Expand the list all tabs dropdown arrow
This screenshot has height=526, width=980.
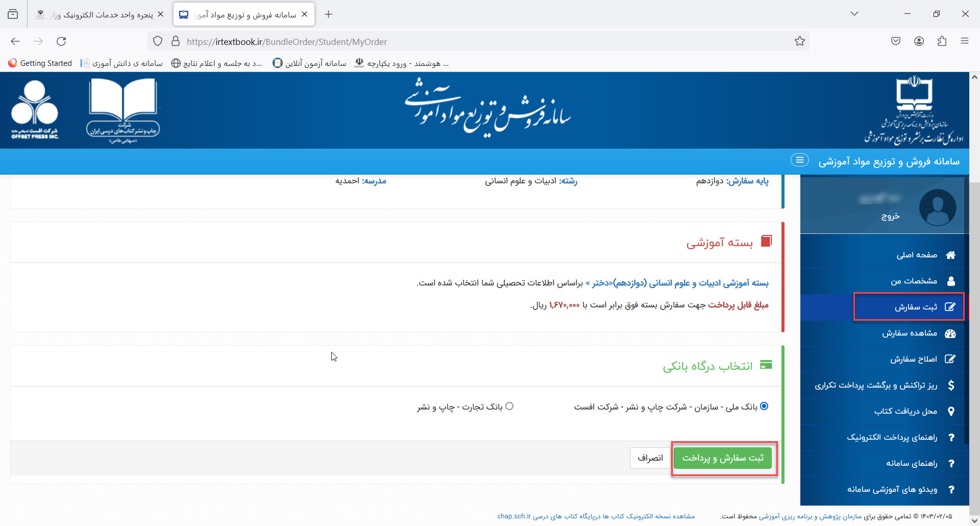coord(854,14)
